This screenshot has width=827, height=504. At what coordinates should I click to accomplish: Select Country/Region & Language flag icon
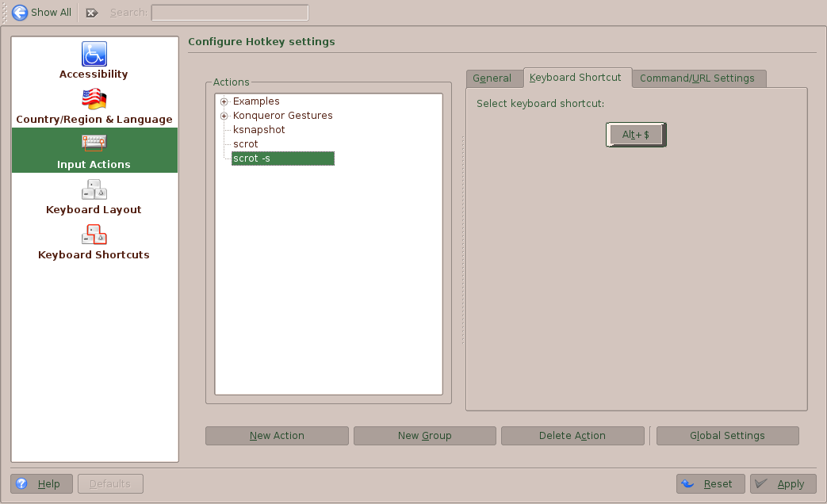click(94, 99)
